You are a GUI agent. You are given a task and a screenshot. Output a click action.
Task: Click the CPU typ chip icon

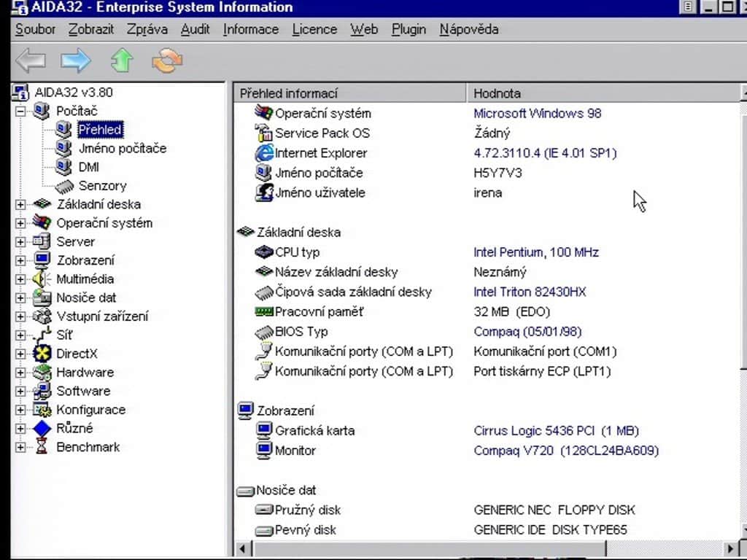264,252
